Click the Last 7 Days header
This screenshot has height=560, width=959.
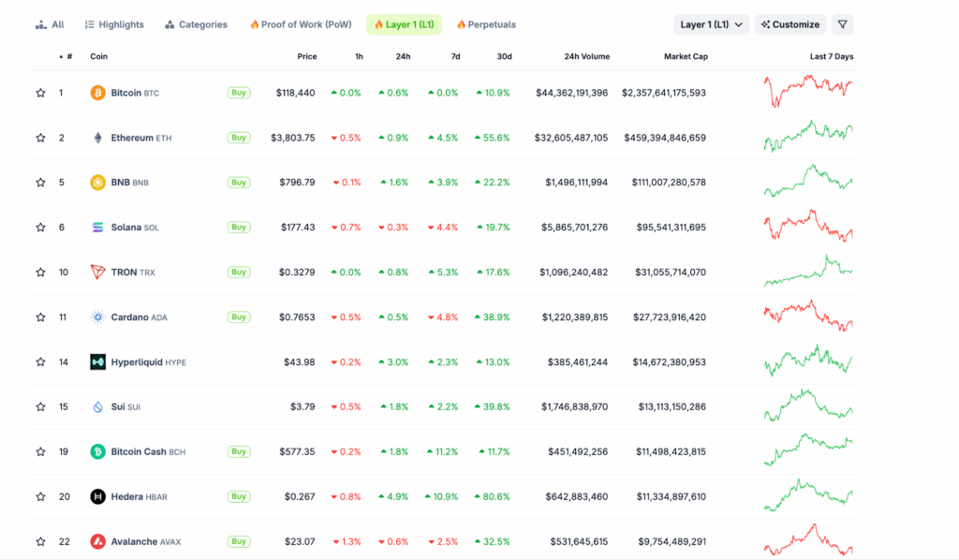(x=832, y=56)
